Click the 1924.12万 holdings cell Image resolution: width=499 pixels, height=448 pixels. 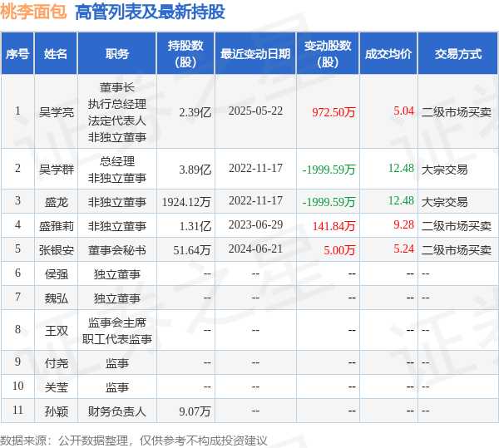(x=186, y=202)
